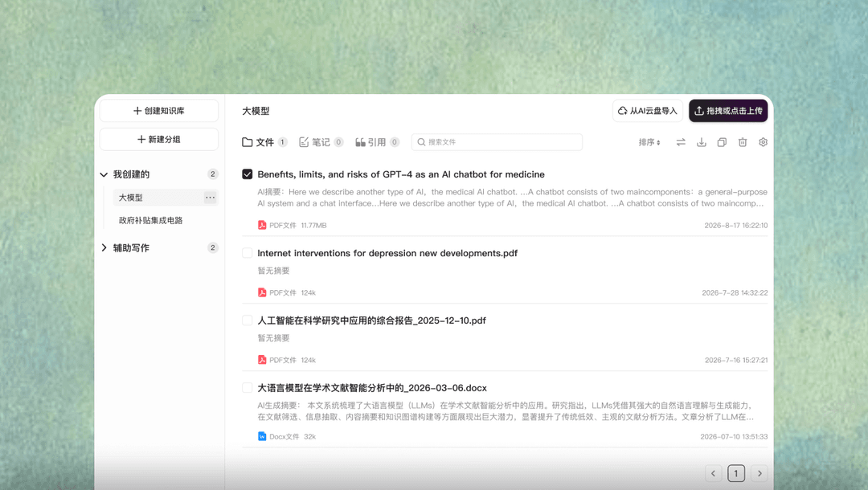Switch to the 引用 tab

[377, 142]
